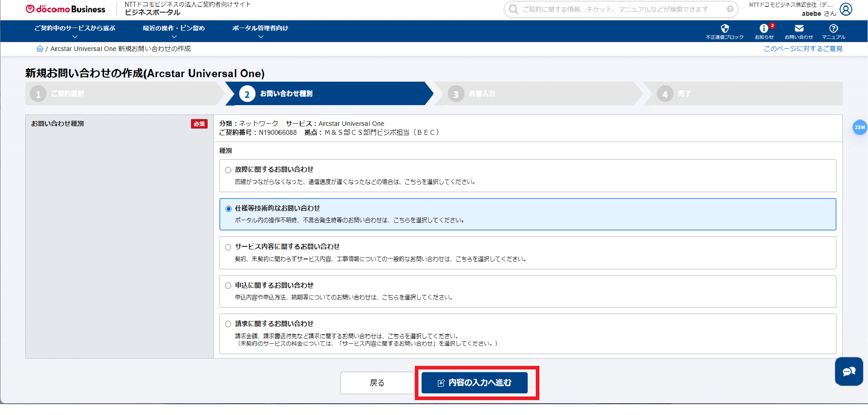Image resolution: width=868 pixels, height=415 pixels.
Task: Select 故障に関するお問い合わせ radio button
Action: 228,170
